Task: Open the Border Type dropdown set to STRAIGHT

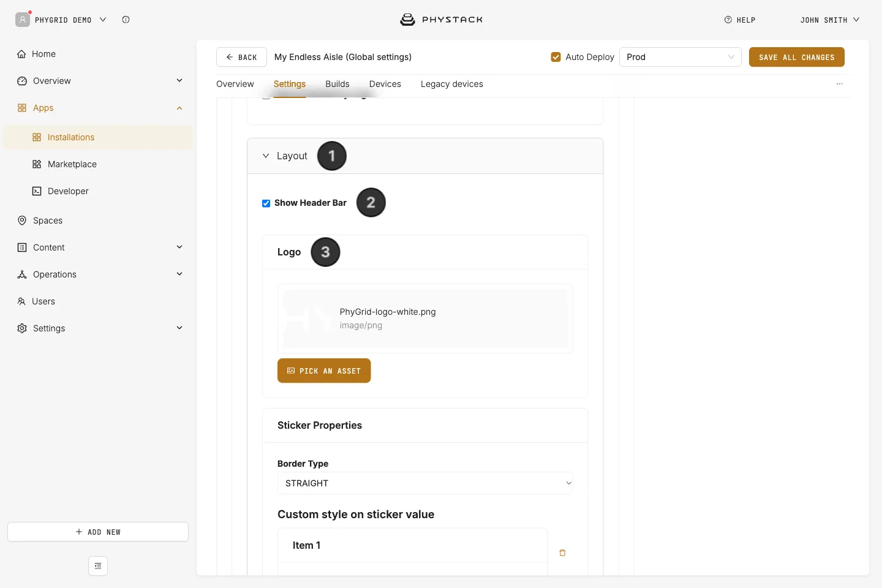Action: pos(425,483)
